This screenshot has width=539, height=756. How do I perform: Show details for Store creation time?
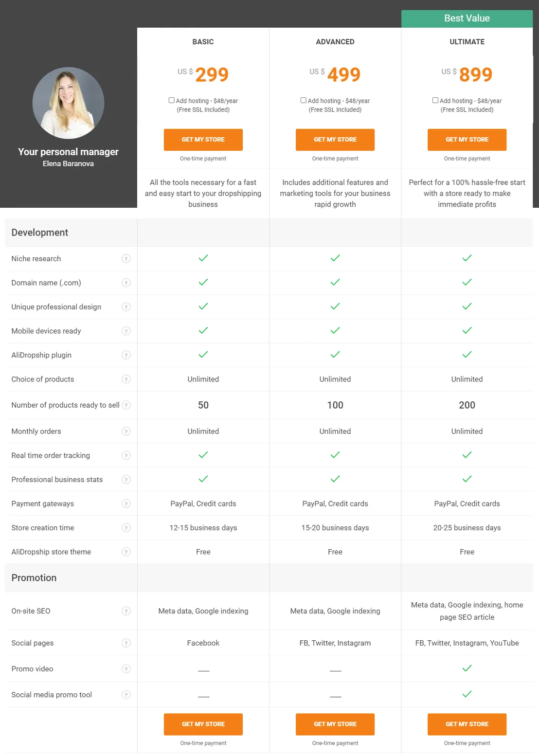coord(126,527)
